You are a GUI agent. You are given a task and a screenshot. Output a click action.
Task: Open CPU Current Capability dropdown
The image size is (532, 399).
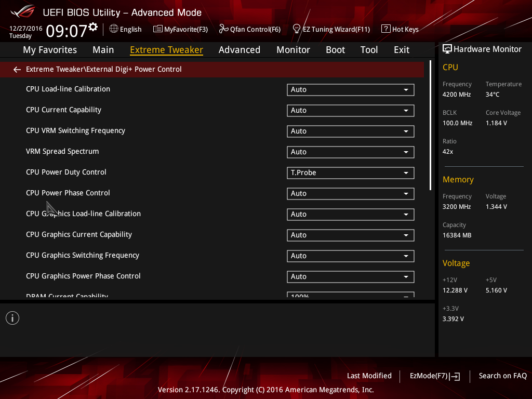point(351,110)
